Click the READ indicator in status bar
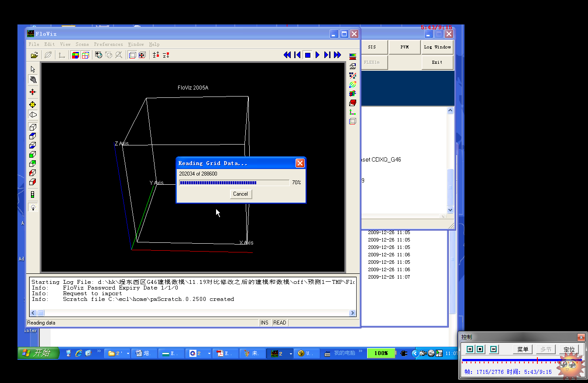 280,323
